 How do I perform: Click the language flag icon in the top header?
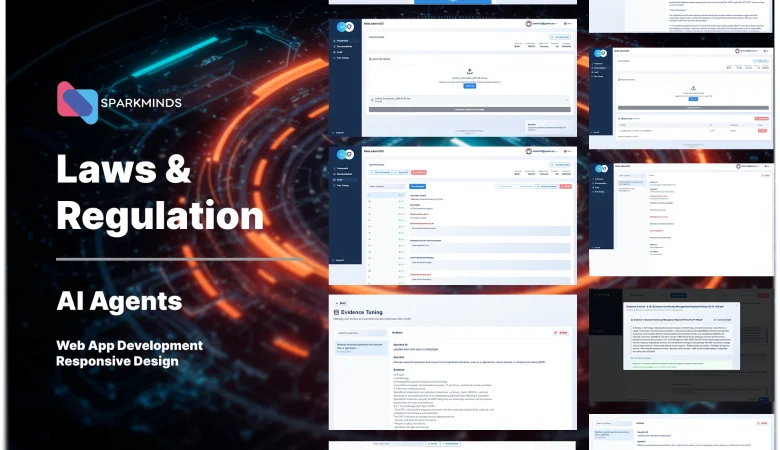point(568,23)
